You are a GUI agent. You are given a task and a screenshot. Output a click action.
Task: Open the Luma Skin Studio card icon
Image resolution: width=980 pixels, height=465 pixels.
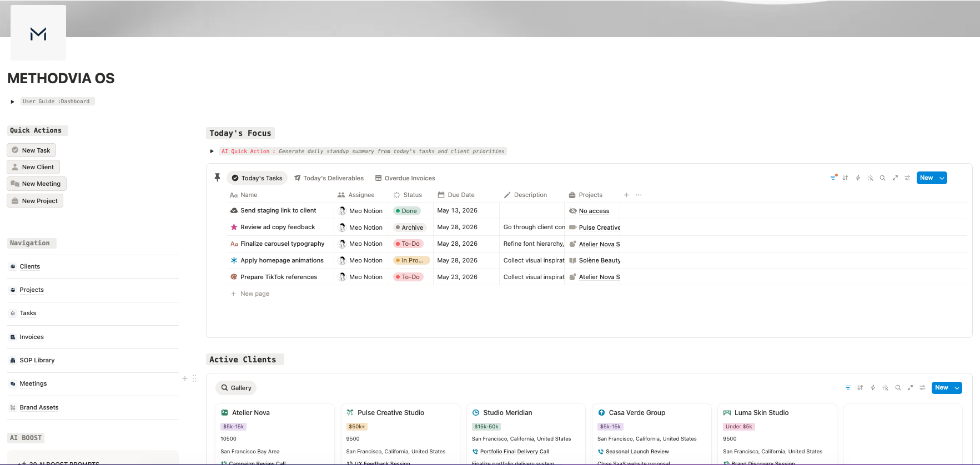727,413
